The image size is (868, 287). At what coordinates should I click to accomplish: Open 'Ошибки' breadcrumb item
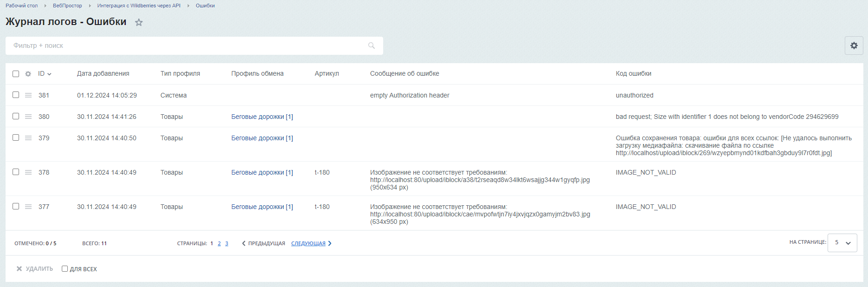tap(205, 6)
